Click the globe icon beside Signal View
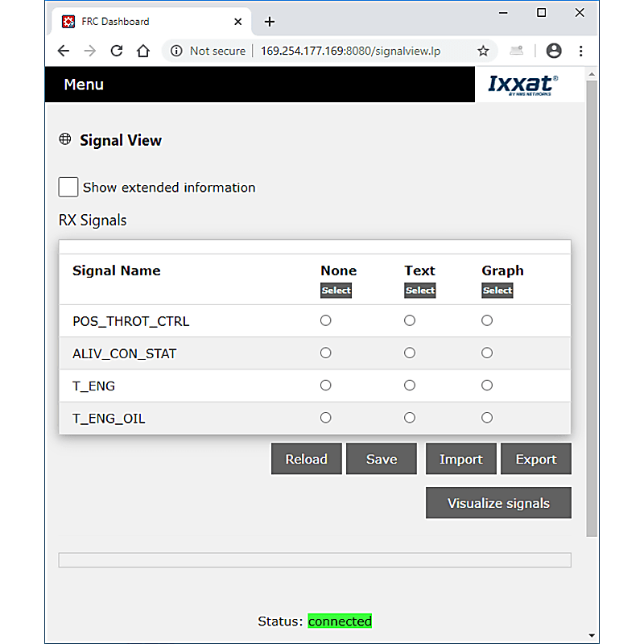The height and width of the screenshot is (644, 644). click(x=65, y=138)
